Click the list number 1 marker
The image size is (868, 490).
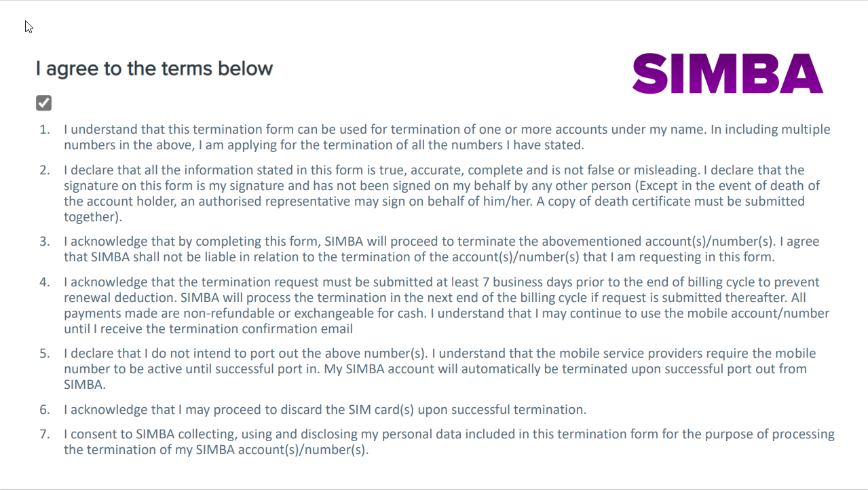pyautogui.click(x=45, y=129)
